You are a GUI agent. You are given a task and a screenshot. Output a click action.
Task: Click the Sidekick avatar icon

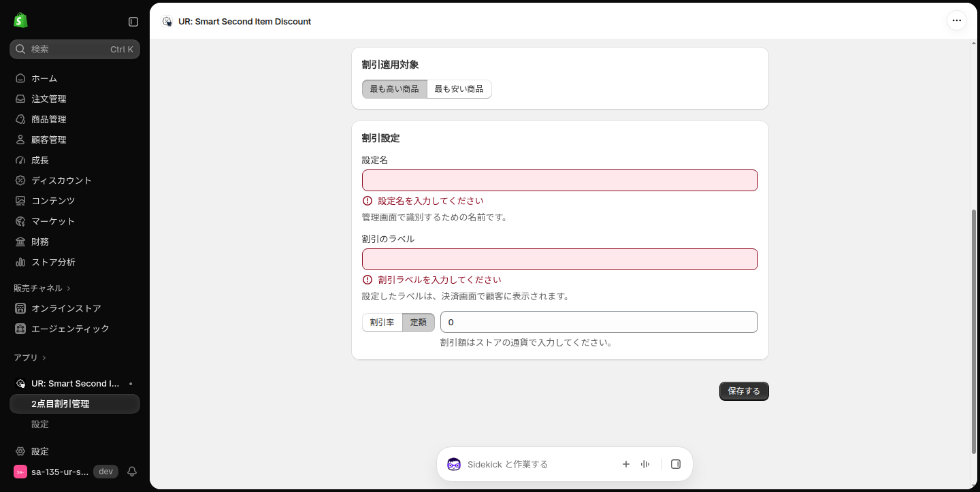pyautogui.click(x=454, y=464)
